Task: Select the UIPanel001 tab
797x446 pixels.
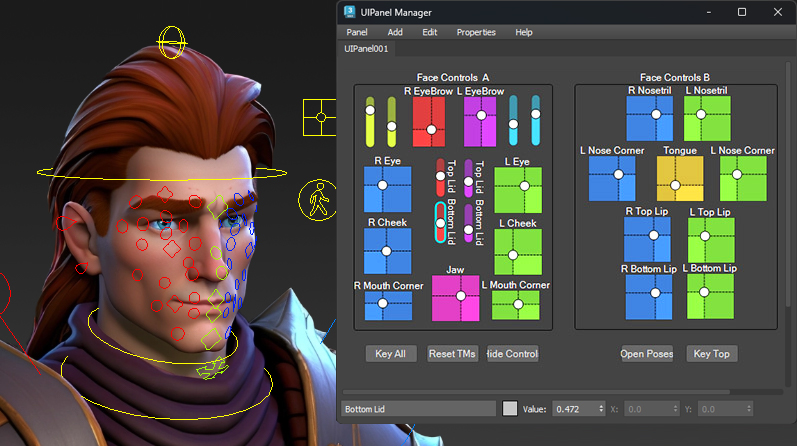Action: (366, 49)
